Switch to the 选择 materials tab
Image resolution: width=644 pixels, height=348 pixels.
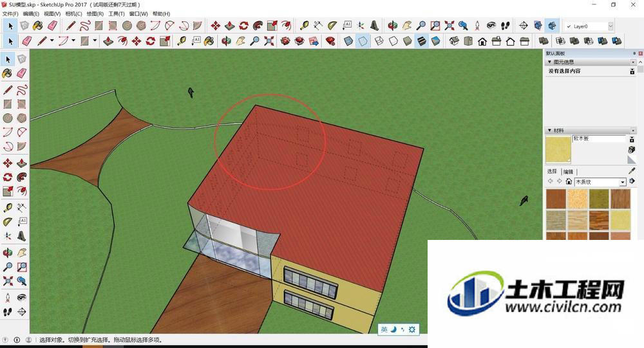pyautogui.click(x=552, y=172)
